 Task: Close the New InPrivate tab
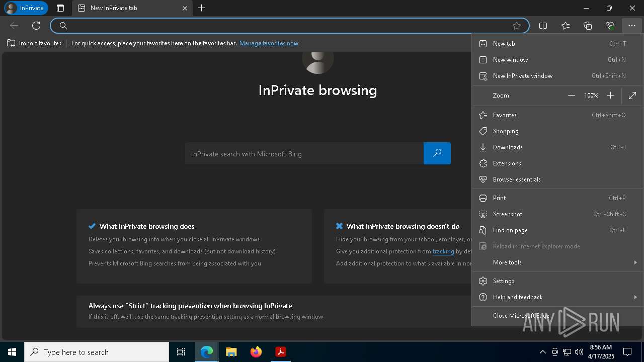(x=185, y=8)
